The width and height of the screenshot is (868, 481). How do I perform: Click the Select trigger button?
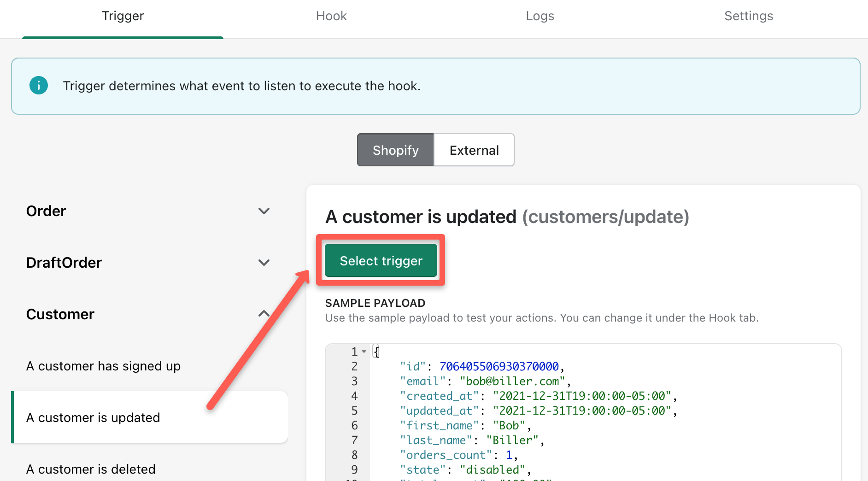click(x=381, y=261)
